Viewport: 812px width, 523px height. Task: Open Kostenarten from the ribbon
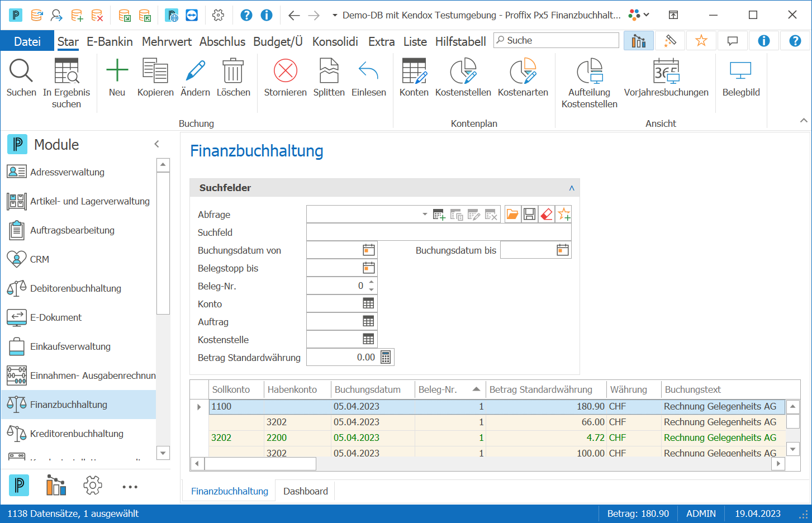coord(523,71)
